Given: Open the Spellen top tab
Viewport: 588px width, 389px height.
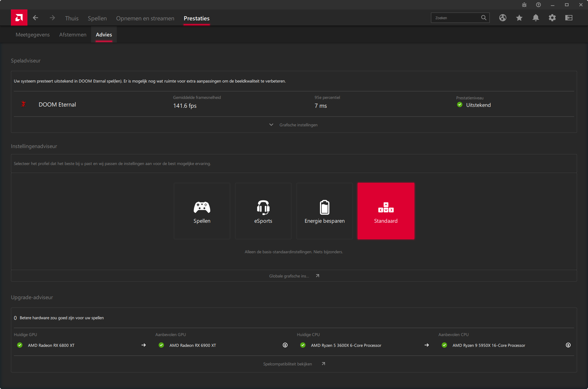Looking at the screenshot, I should [x=97, y=18].
